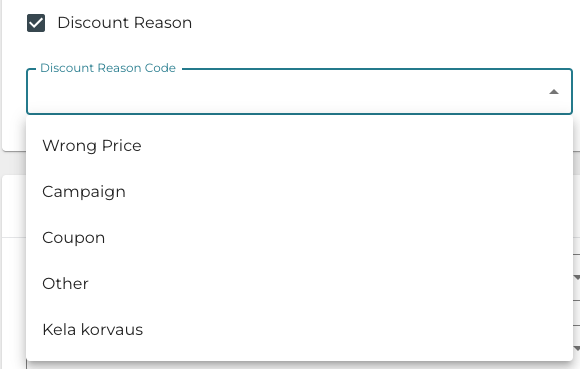Open the partially hidden dropdown arrow beside Kela korvaus
The image size is (580, 369).
576,348
